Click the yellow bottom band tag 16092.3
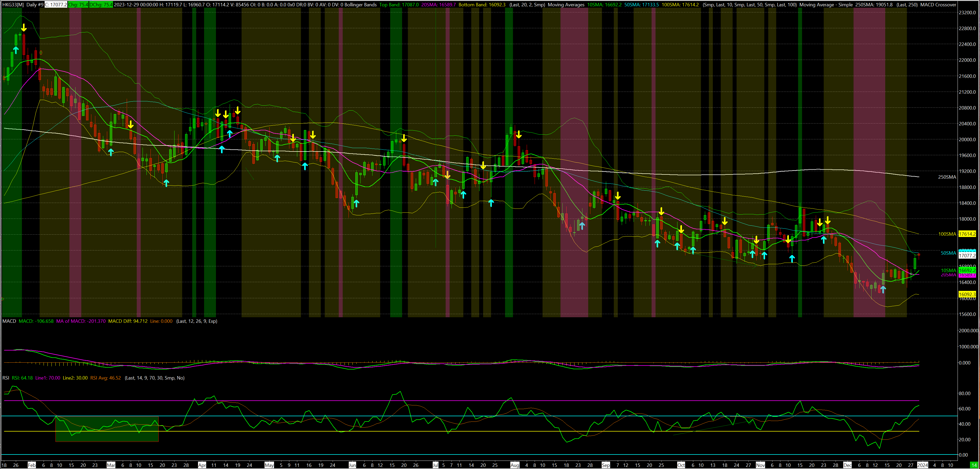Viewport: 980px width, 469px height. pos(967,294)
